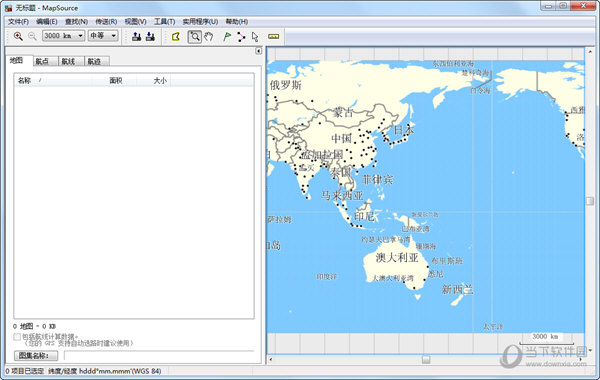Select the zoom tool in toolbar

194,37
